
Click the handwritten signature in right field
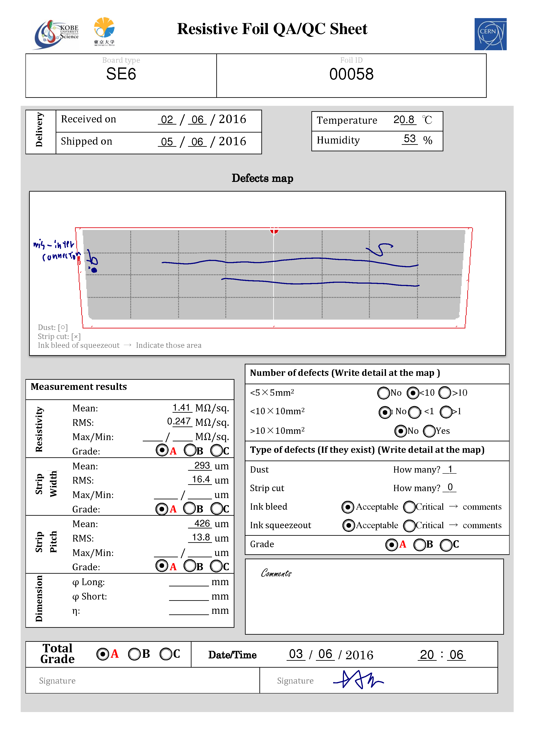click(x=358, y=679)
